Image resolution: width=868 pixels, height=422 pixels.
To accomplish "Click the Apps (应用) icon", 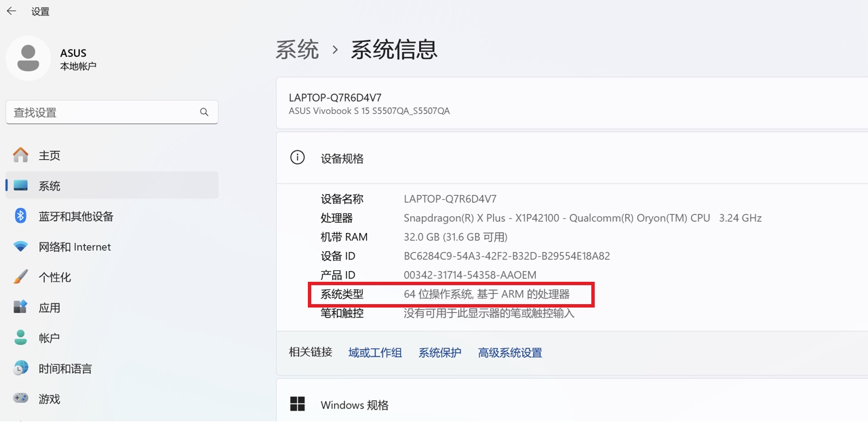I will 21,308.
